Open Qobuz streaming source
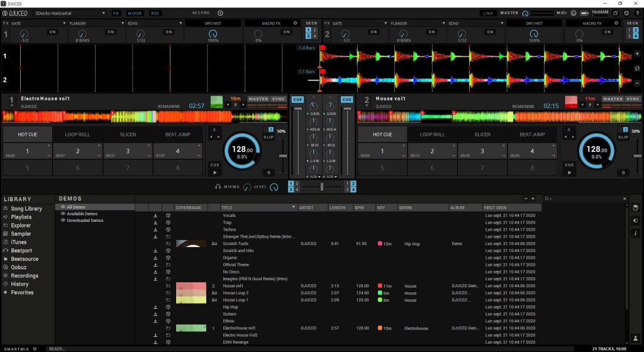This screenshot has height=352, width=644. 18,267
